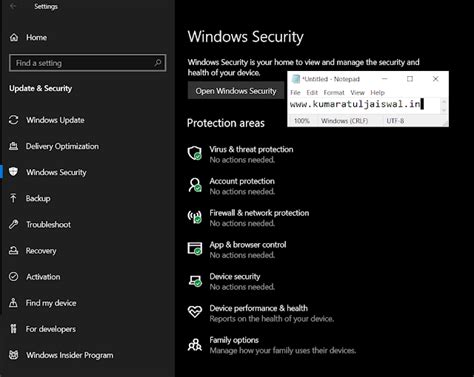Click the 100% zoom status in Notepad
474x377 pixels.
coord(302,121)
